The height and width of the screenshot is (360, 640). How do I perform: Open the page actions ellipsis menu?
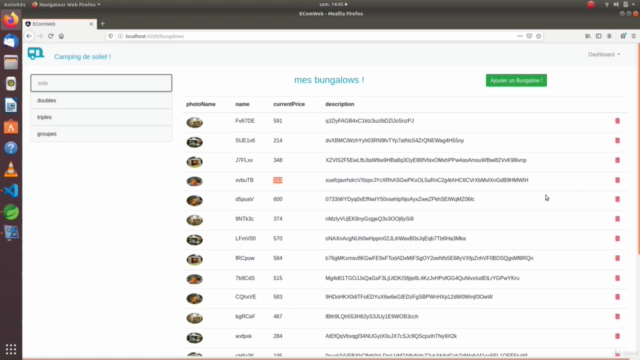[520, 36]
